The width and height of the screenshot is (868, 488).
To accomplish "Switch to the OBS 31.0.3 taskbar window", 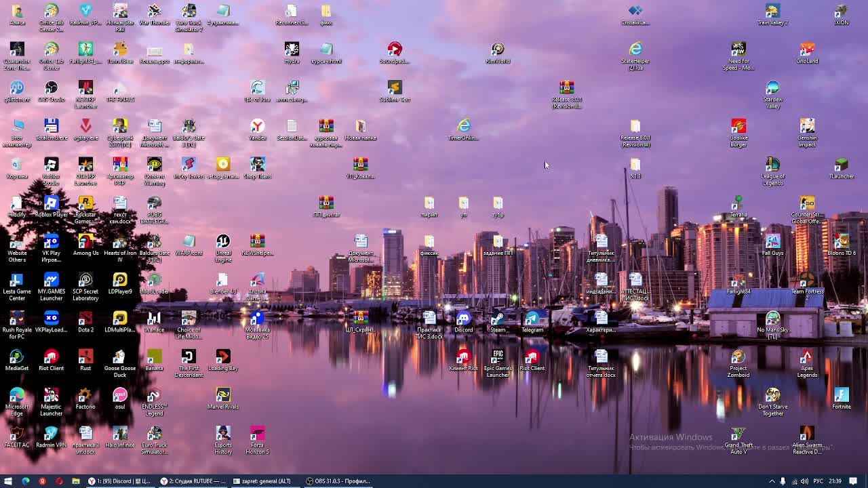I will [x=338, y=481].
